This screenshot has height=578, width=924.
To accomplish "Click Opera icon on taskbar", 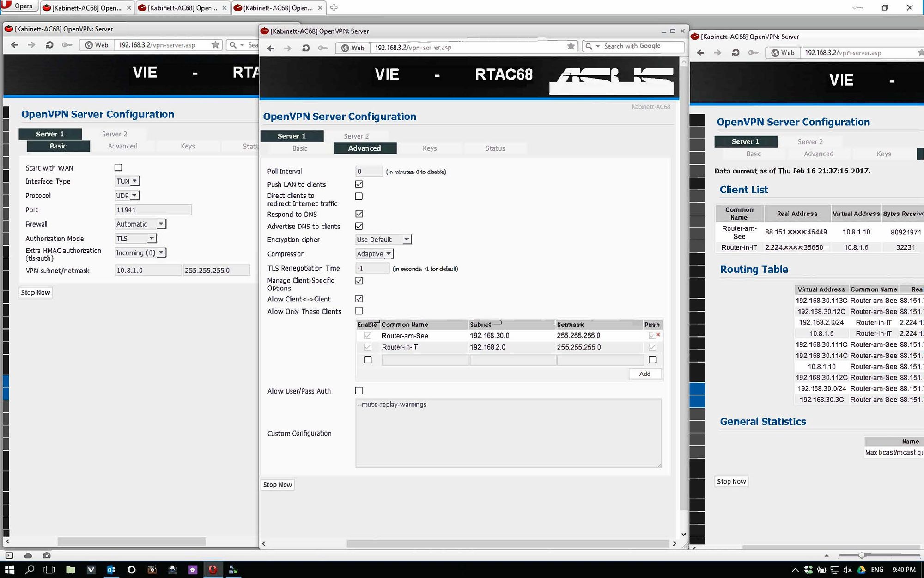I will [213, 570].
